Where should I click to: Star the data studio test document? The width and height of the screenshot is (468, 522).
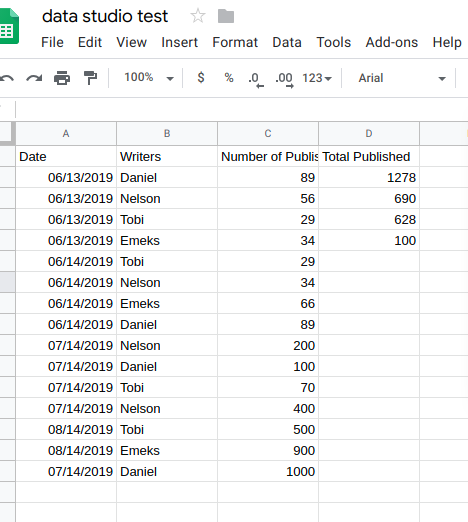click(x=198, y=16)
